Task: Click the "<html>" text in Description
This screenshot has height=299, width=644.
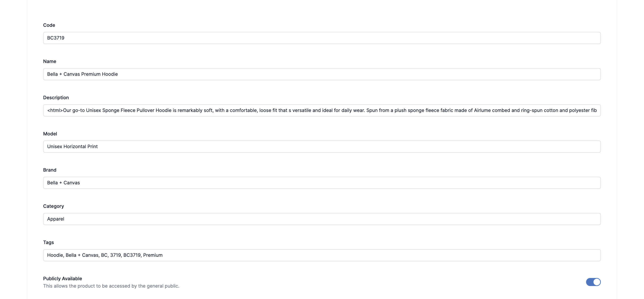Action: coord(55,110)
